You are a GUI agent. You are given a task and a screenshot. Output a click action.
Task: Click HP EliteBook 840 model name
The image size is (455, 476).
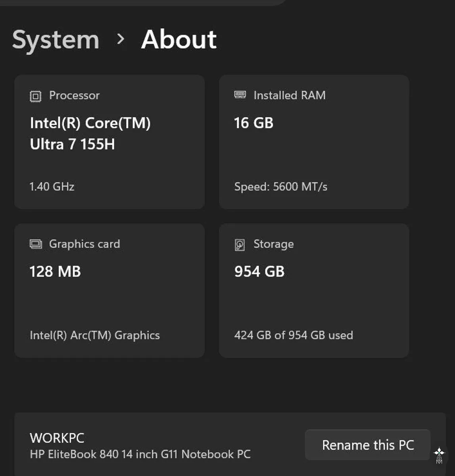[140, 454]
